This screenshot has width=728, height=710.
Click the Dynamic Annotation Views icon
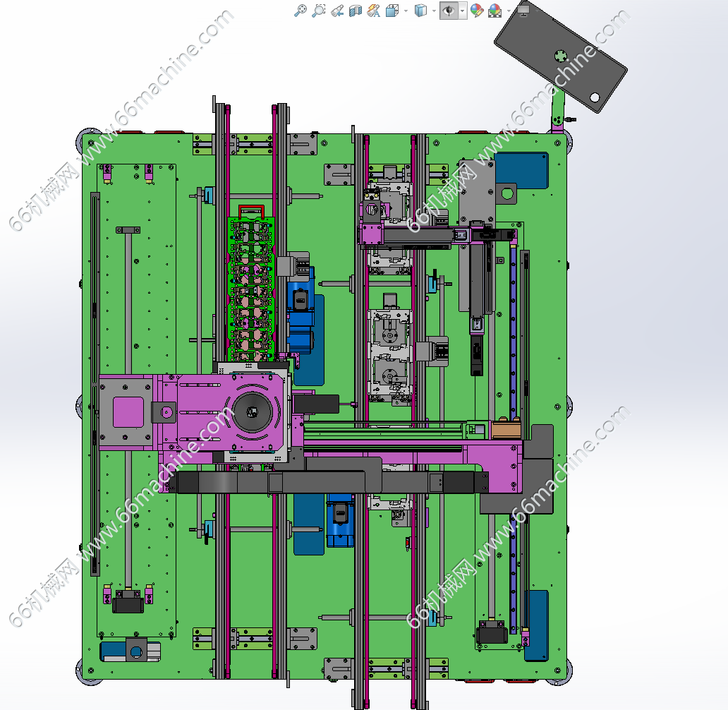coord(374,11)
